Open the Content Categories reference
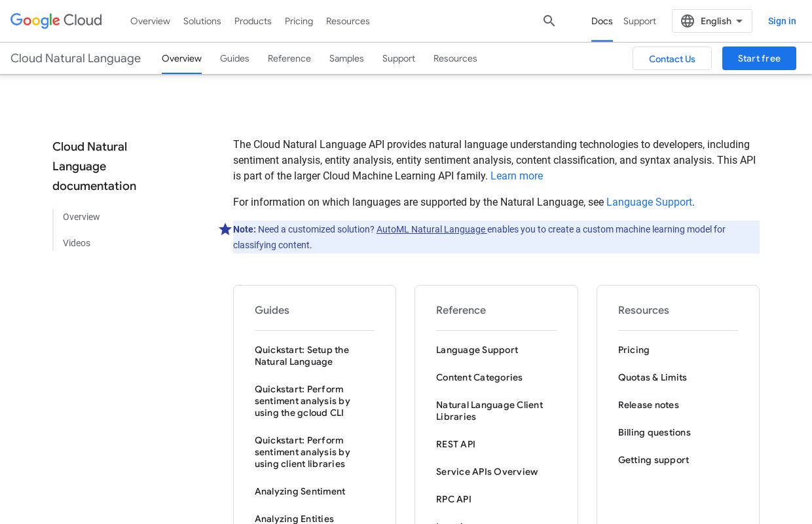This screenshot has width=812, height=524. coord(479,377)
